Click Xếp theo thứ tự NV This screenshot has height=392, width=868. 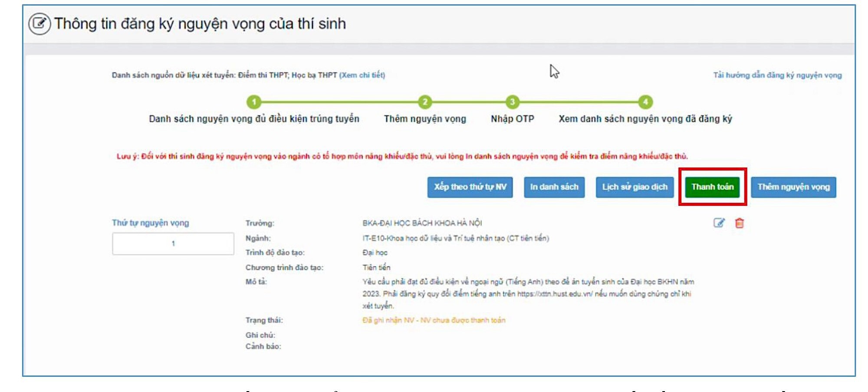pyautogui.click(x=470, y=187)
